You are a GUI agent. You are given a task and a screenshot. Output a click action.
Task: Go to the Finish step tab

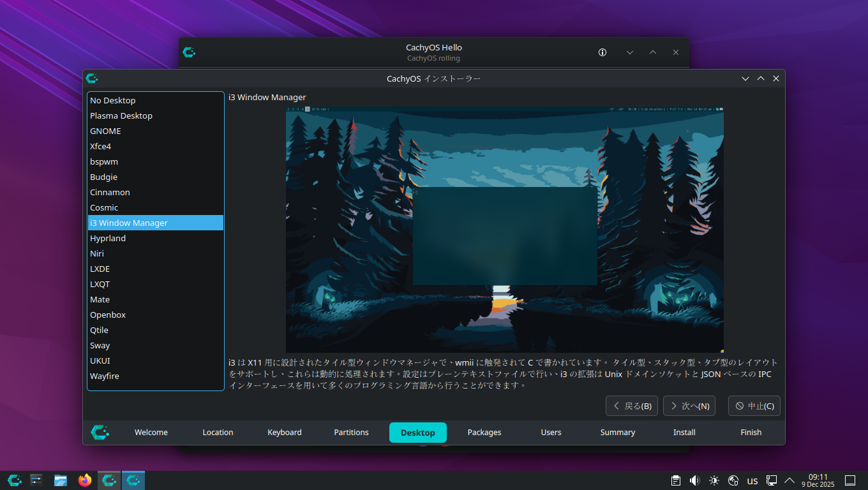[751, 432]
